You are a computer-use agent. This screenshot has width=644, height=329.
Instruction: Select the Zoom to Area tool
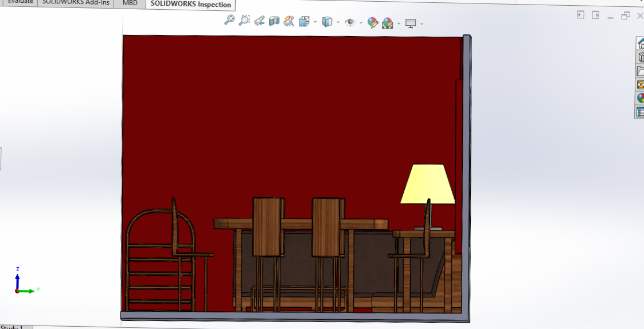pos(244,20)
